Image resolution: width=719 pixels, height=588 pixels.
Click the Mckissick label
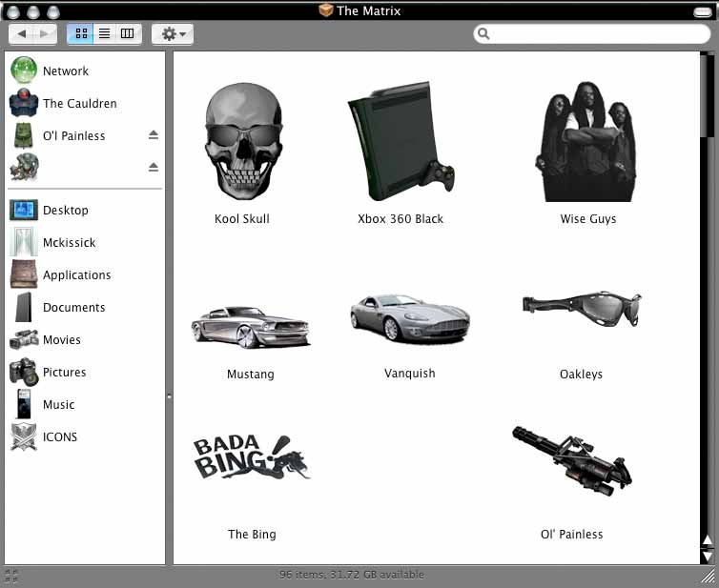[70, 242]
